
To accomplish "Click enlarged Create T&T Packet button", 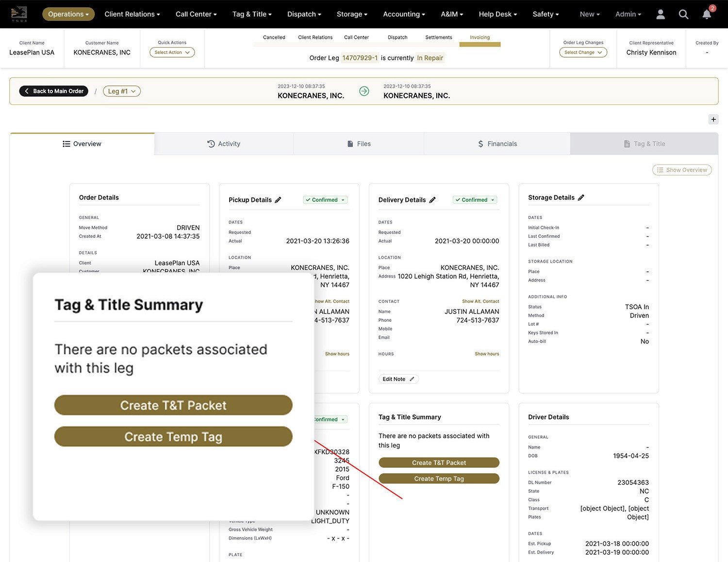I will (x=173, y=405).
